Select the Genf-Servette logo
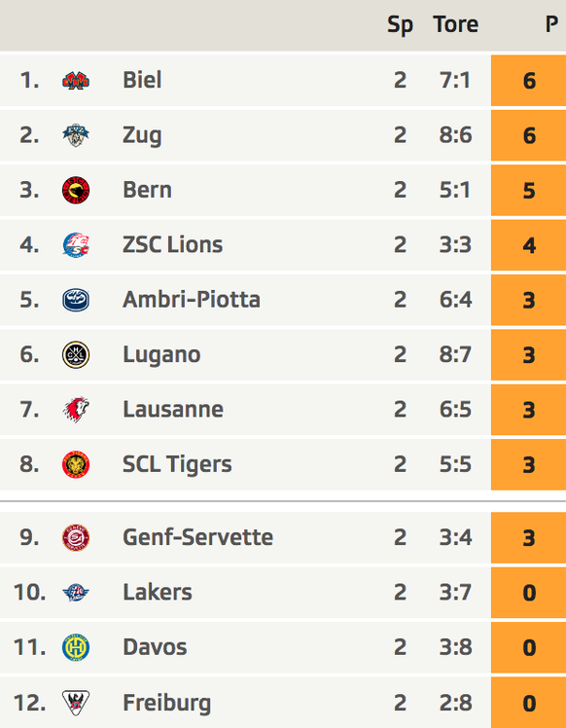Screen dimensions: 566x728 click(x=76, y=537)
